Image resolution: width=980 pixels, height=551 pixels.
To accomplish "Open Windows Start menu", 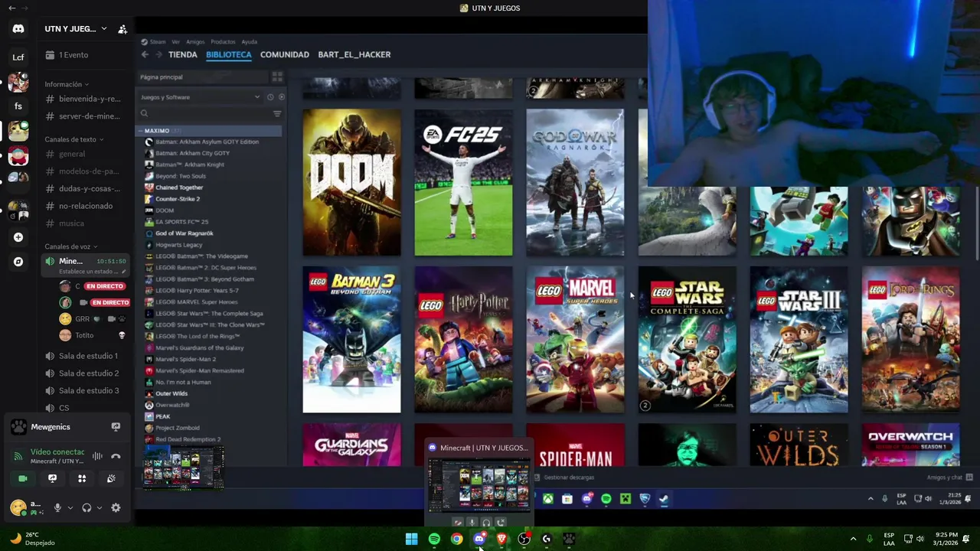I will tap(412, 539).
